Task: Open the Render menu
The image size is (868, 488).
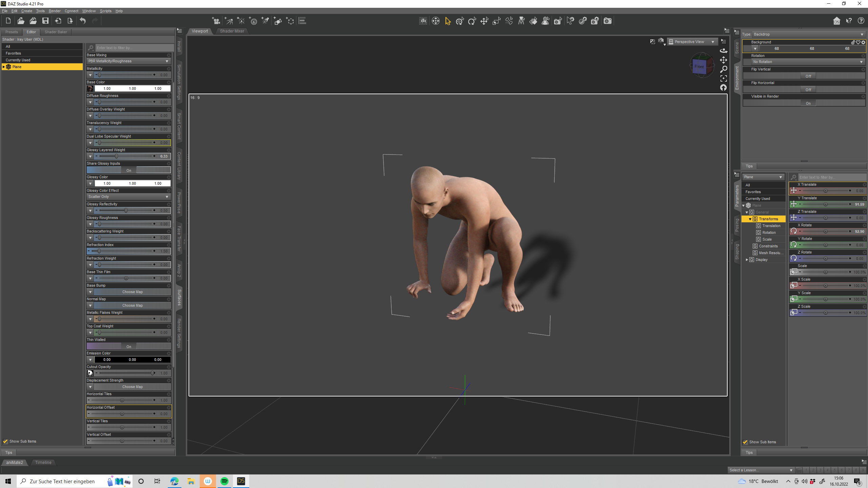Action: point(54,11)
